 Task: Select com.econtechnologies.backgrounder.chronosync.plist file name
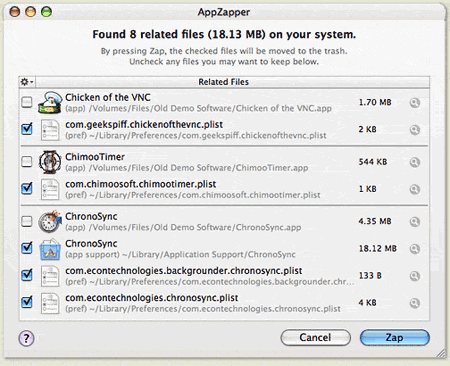[184, 271]
